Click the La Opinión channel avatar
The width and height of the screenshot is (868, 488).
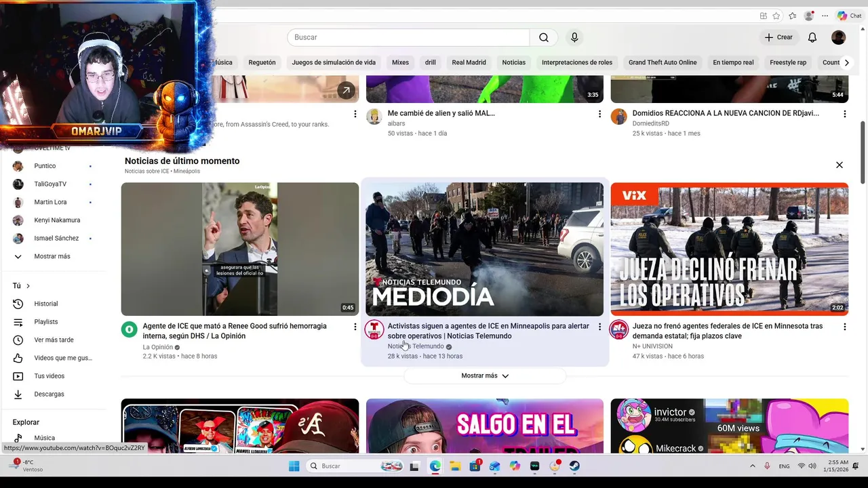[x=129, y=330]
